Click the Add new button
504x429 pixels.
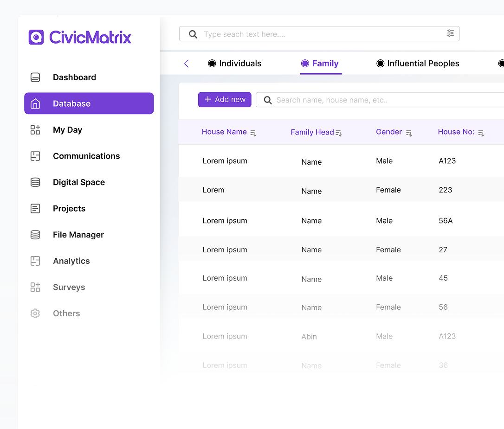tap(225, 99)
